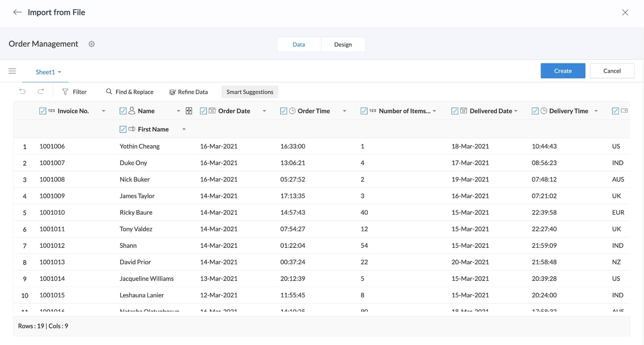Open the hamburger menu left of Sheet1

12,71
